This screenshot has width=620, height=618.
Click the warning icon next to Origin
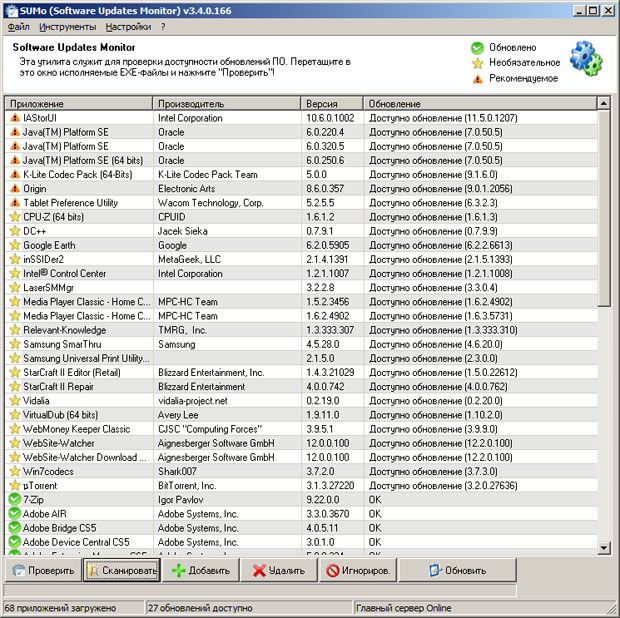(x=15, y=189)
